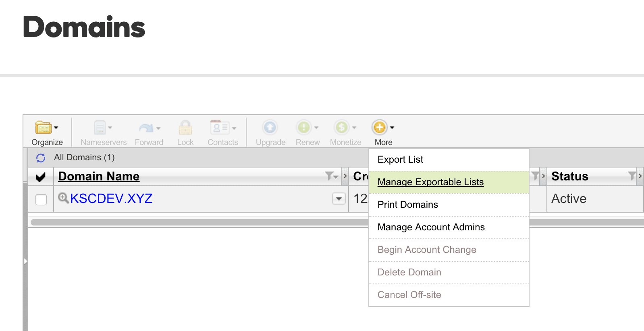Sort by the Domain Name header

99,176
